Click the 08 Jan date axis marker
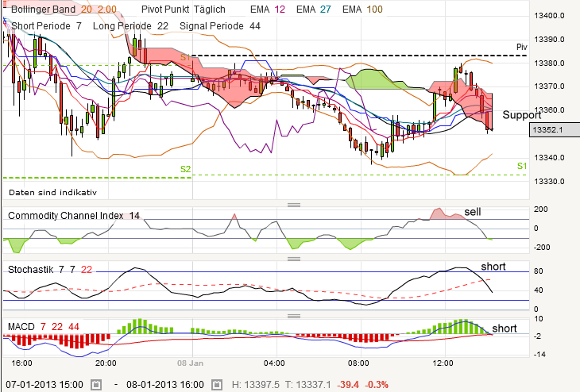Screen dimensions: 580x392 click(x=190, y=363)
